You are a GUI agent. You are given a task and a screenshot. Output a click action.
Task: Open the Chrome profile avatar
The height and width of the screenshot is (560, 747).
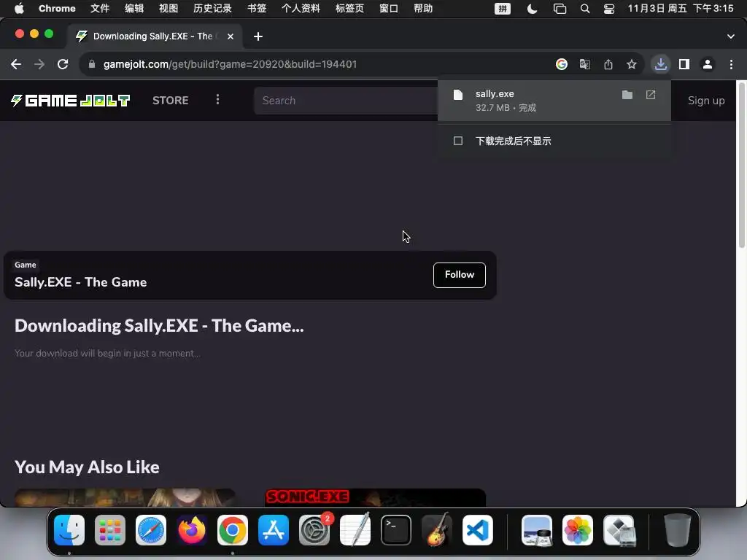708,64
